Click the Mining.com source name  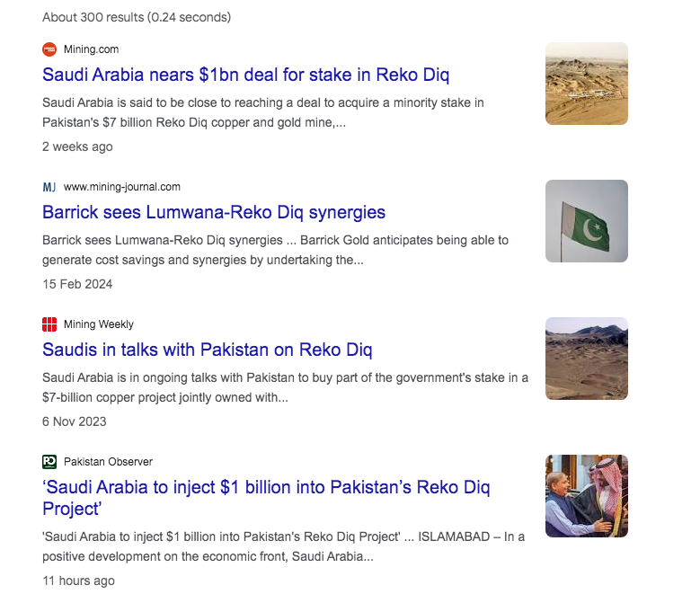point(91,49)
